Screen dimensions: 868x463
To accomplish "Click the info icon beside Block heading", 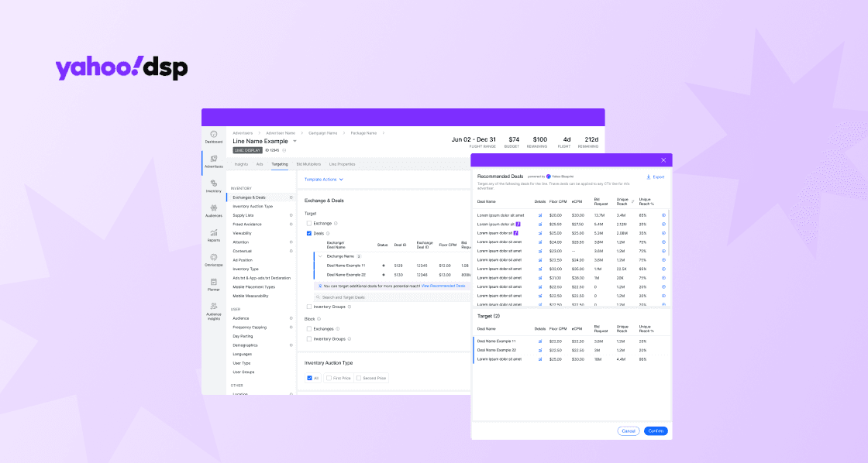I will (319, 319).
